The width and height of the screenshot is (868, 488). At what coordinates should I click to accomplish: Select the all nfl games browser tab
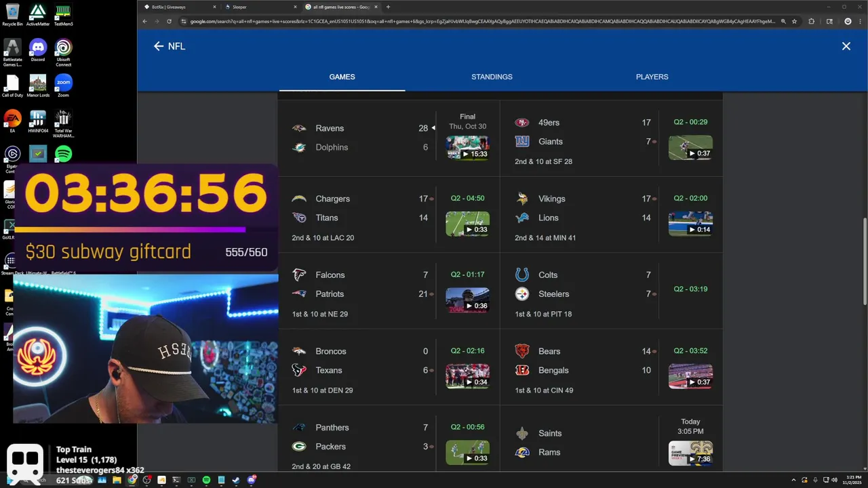pyautogui.click(x=341, y=7)
